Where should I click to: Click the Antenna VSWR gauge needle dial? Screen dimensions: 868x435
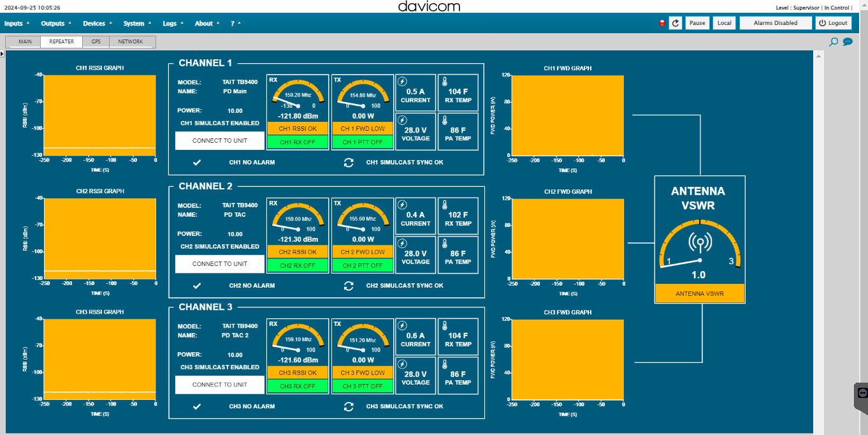coord(700,245)
